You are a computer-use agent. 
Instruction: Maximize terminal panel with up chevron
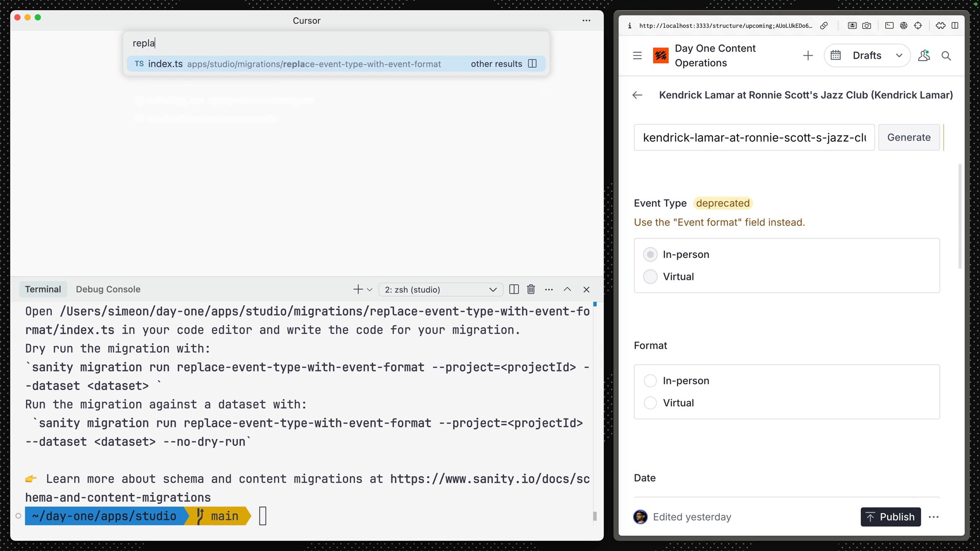pyautogui.click(x=567, y=289)
